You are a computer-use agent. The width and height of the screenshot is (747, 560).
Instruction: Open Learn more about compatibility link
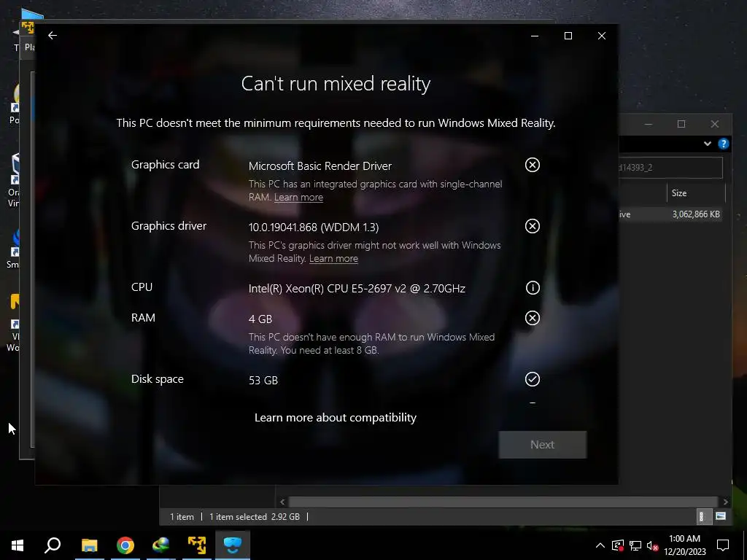(336, 418)
